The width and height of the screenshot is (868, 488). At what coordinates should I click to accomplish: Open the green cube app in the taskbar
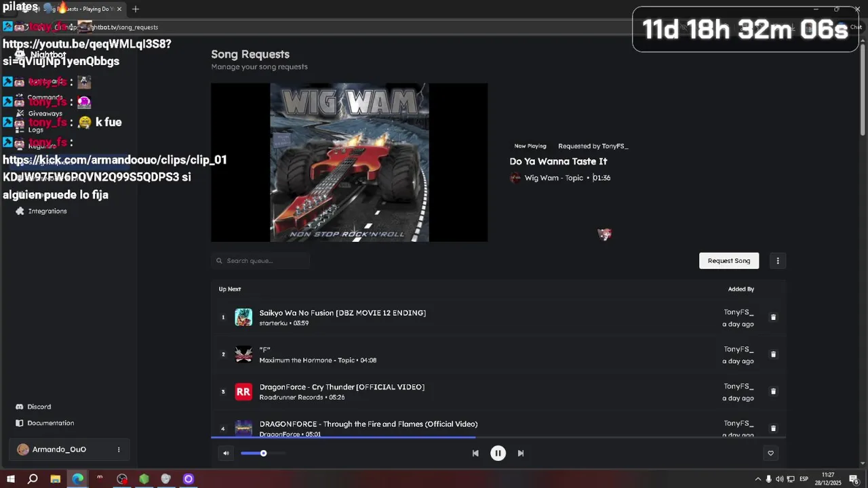point(144,479)
